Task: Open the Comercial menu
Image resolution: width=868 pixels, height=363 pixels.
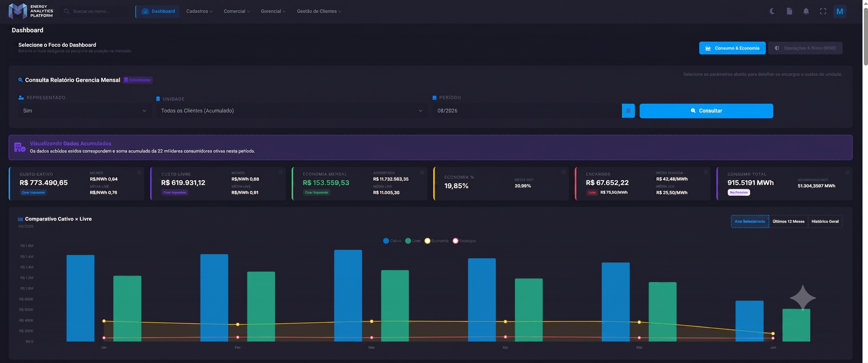Action: [x=237, y=11]
